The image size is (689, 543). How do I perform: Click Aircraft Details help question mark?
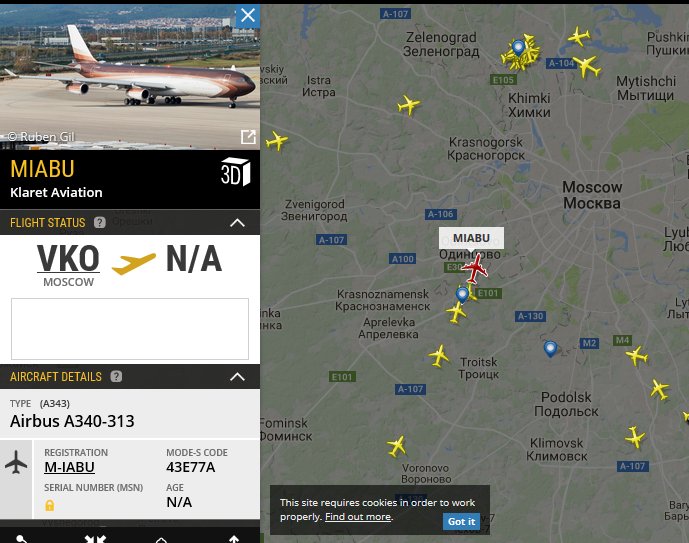[116, 376]
